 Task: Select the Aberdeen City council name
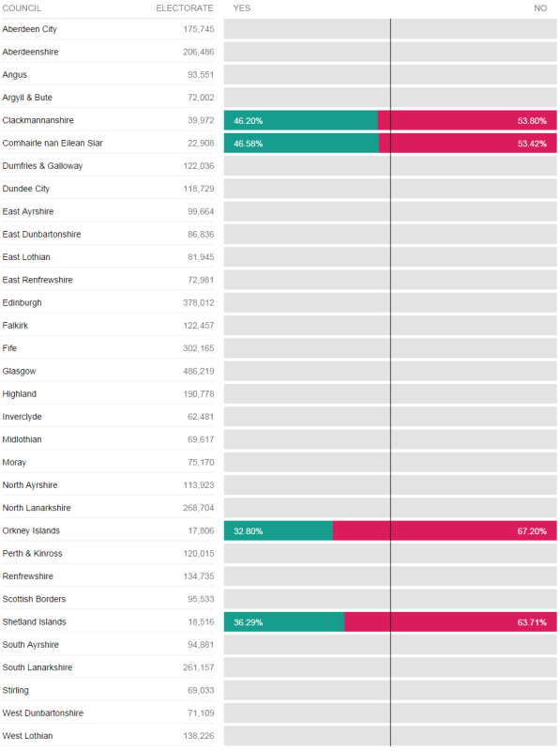tap(30, 29)
